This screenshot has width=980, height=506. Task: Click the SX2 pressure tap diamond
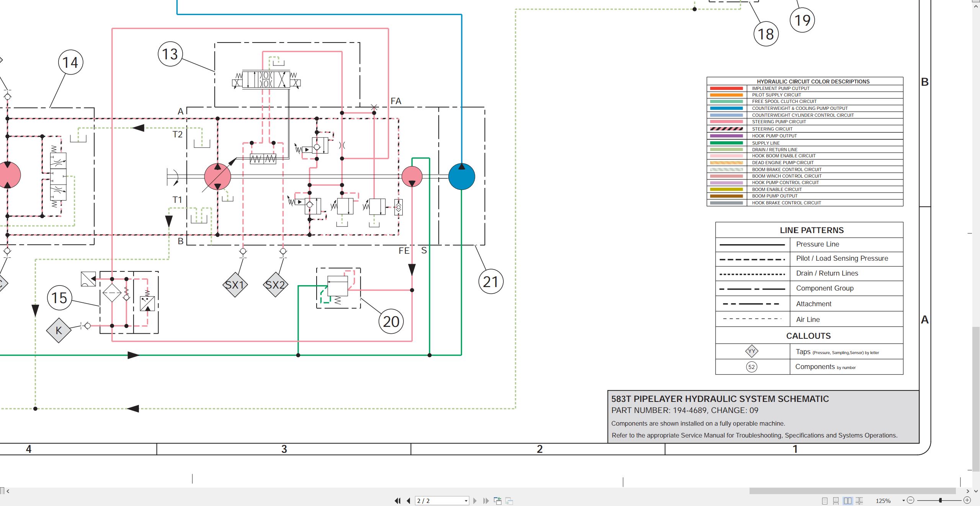pos(276,285)
